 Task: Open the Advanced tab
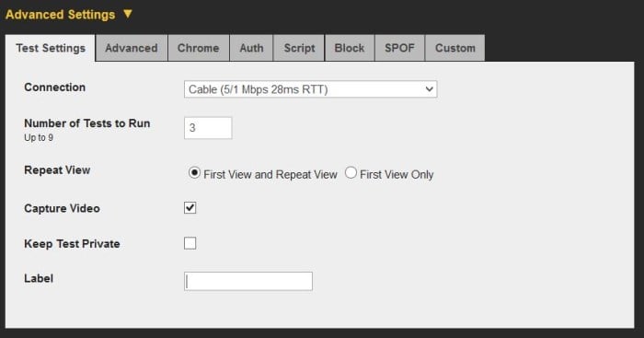pos(132,48)
